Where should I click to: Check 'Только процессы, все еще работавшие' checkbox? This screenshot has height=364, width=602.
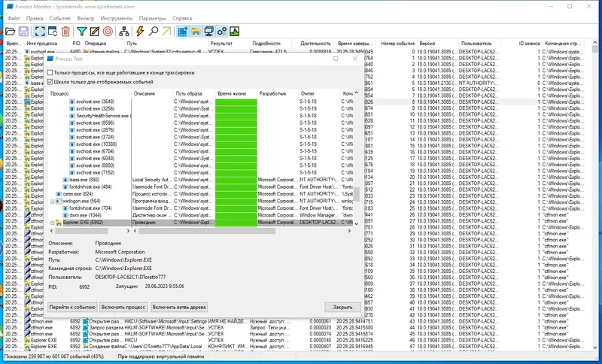(50, 73)
